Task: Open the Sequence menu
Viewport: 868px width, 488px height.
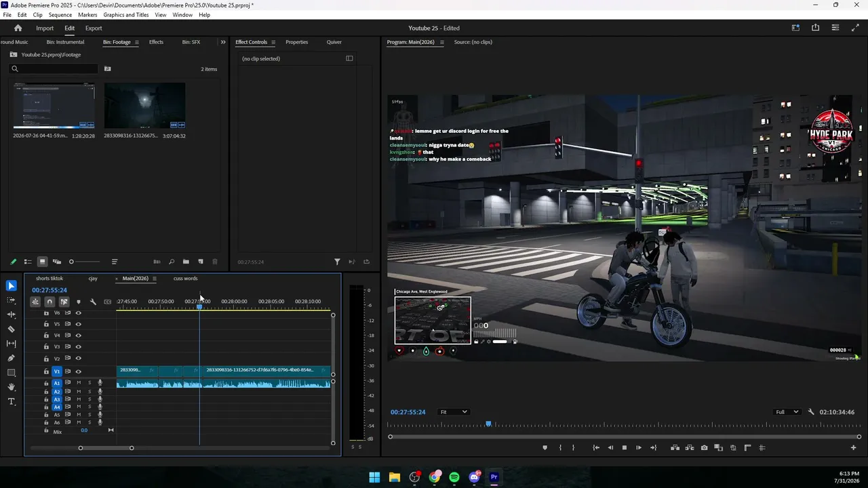Action: [x=60, y=15]
